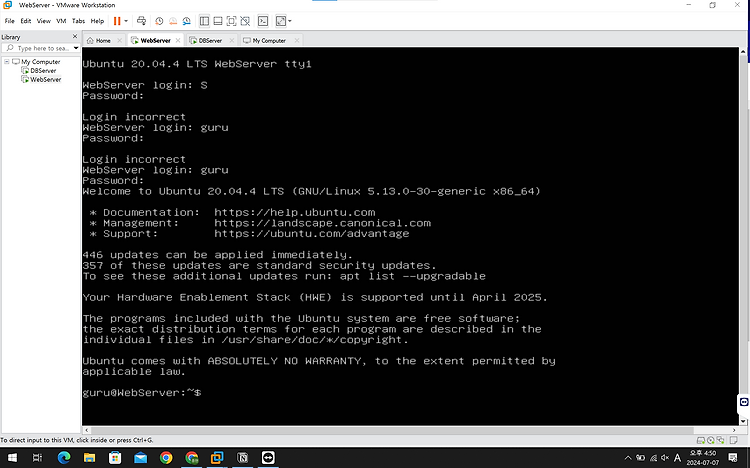Close the Library panel
This screenshot has height=468, width=750.
coord(75,36)
